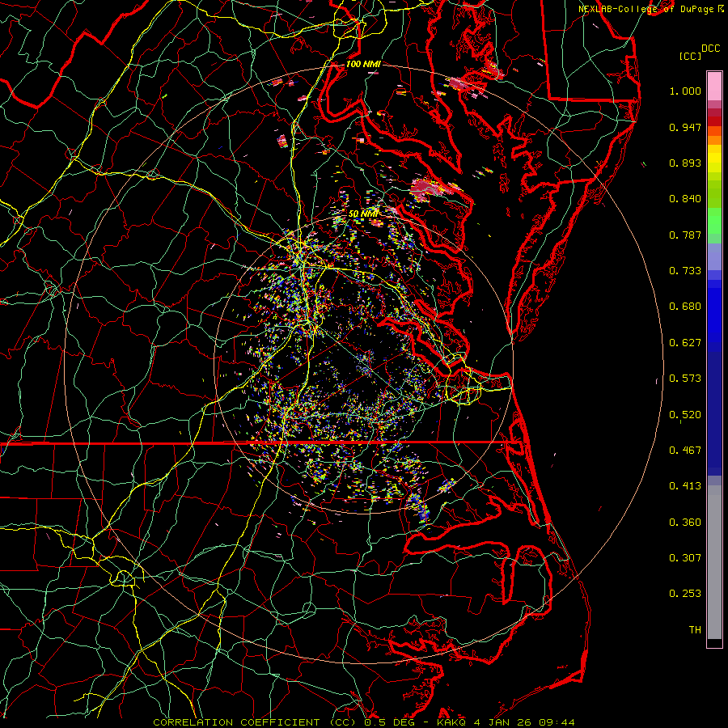Screen dimensions: 728x728
Task: Select the 0.573 scale value
Action: click(x=685, y=379)
